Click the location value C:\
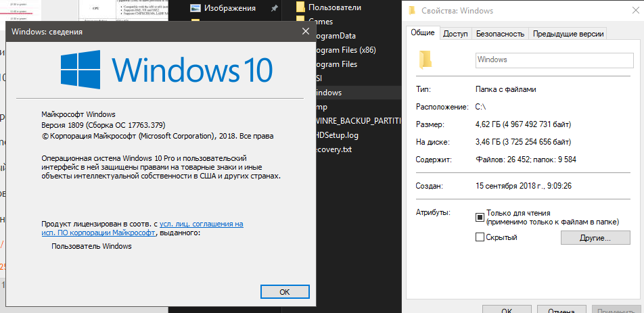The height and width of the screenshot is (313, 644). (x=480, y=107)
